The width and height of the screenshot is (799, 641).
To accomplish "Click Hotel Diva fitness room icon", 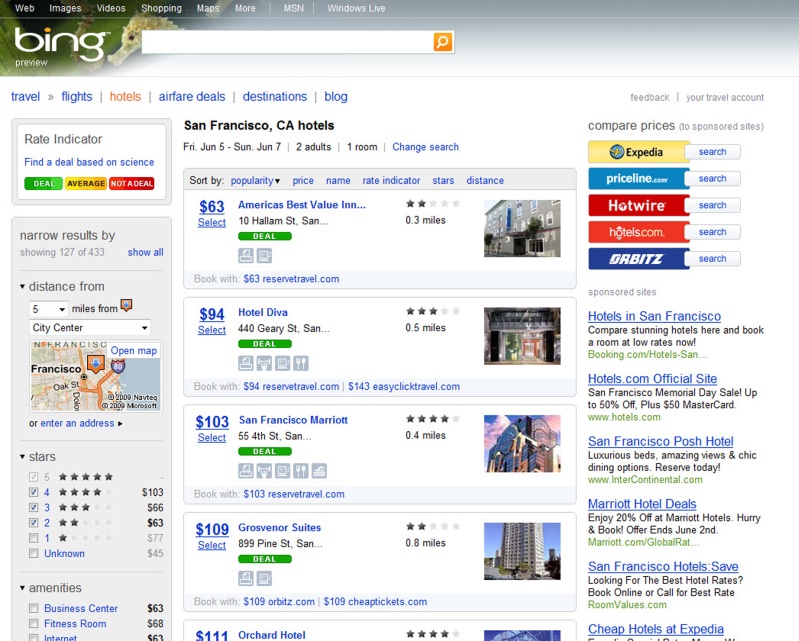I will click(x=264, y=363).
